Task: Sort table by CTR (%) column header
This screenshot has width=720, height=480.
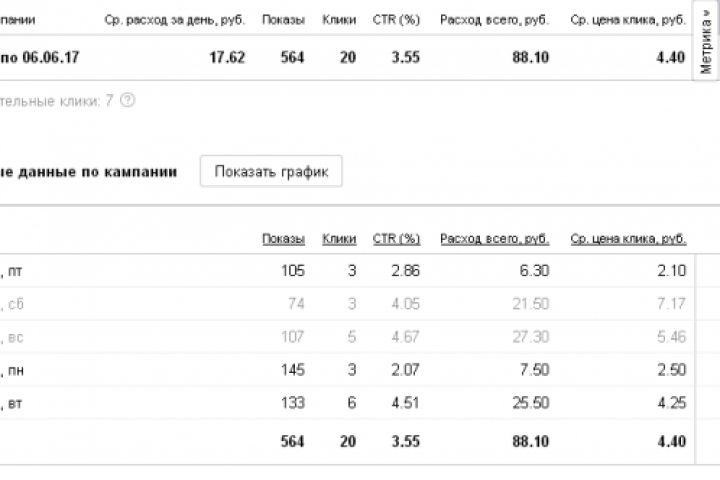Action: click(396, 239)
